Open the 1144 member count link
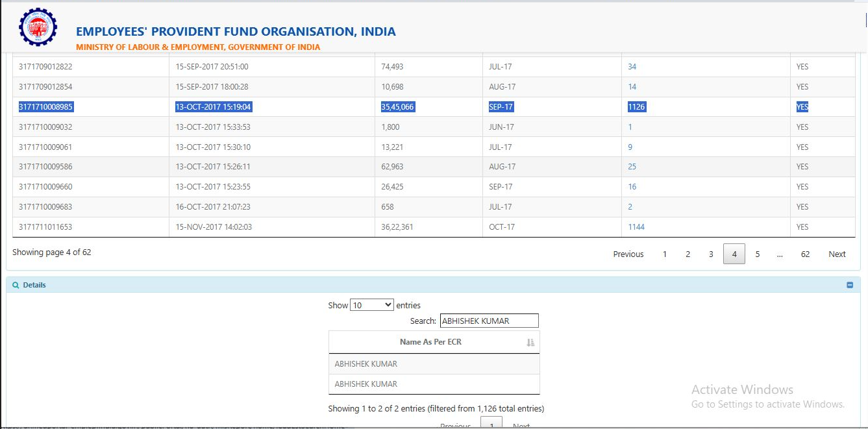The image size is (868, 429). (x=636, y=227)
